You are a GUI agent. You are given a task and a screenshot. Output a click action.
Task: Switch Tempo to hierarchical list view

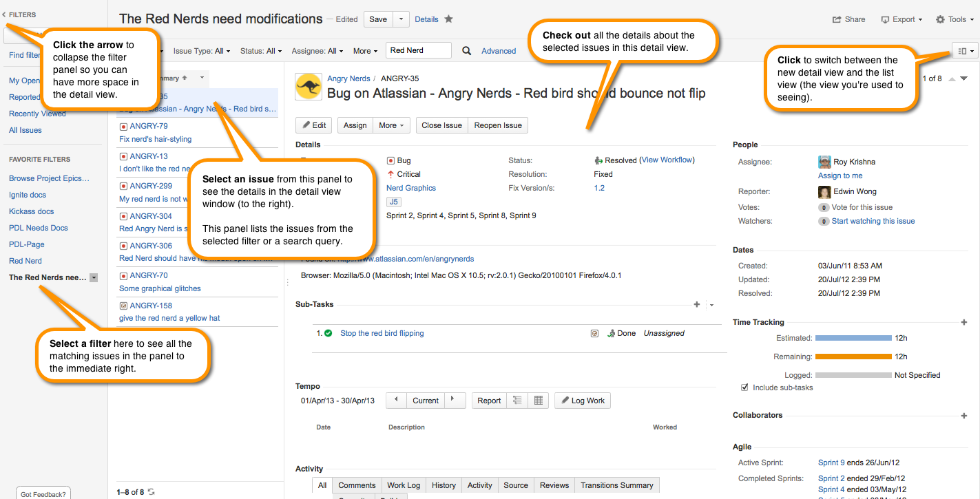(x=517, y=400)
